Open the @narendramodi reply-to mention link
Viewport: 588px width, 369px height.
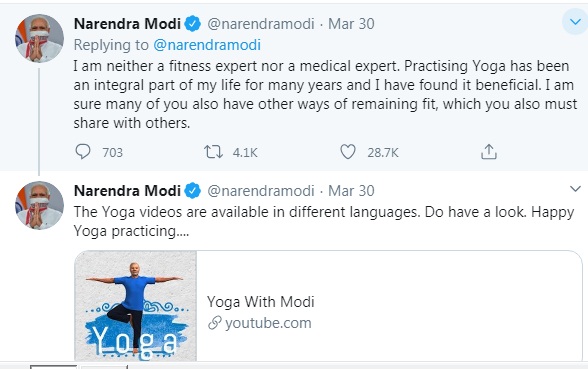(x=207, y=45)
